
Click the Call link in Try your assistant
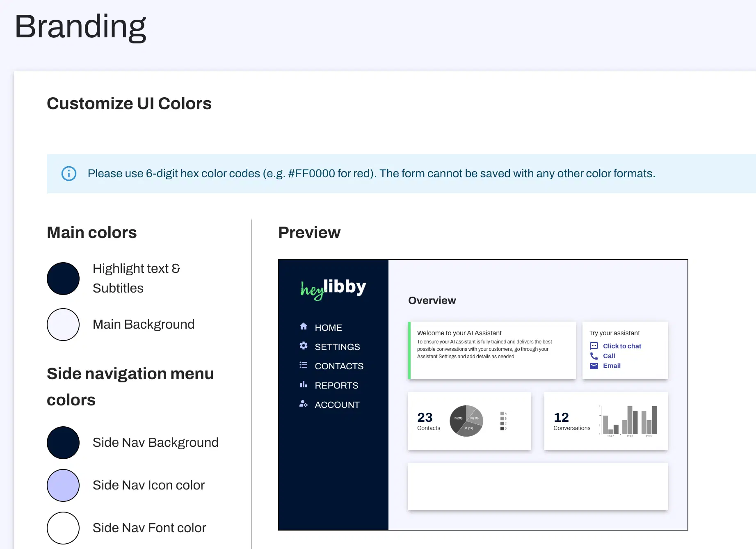click(x=609, y=356)
